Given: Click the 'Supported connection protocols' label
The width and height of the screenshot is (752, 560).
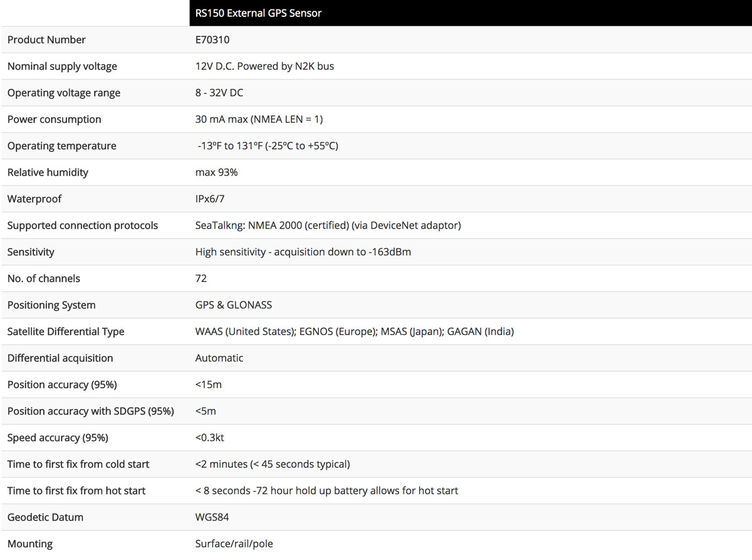Looking at the screenshot, I should 83,226.
